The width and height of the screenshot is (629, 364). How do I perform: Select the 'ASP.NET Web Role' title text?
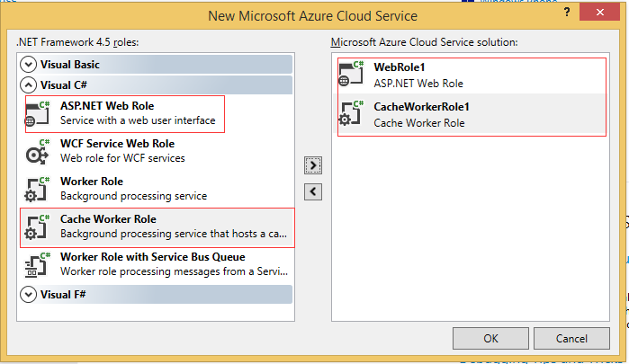tap(107, 106)
